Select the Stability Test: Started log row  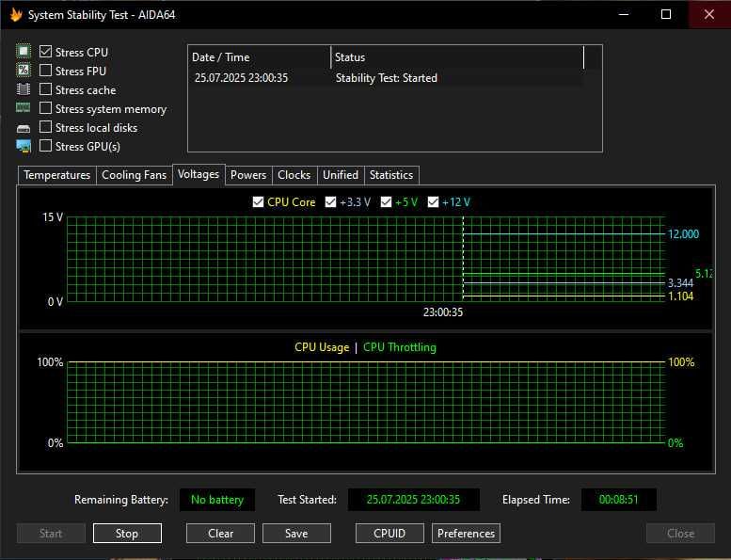point(386,78)
